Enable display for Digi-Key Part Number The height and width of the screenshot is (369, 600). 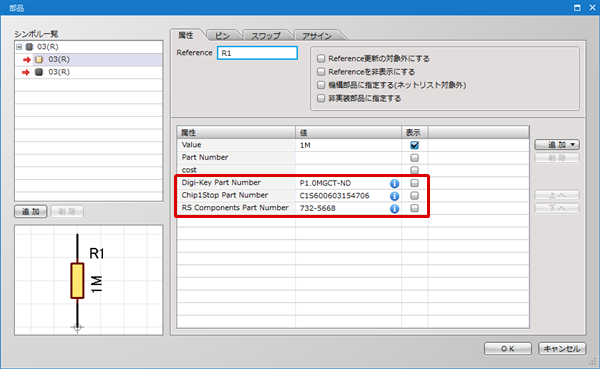pyautogui.click(x=414, y=183)
